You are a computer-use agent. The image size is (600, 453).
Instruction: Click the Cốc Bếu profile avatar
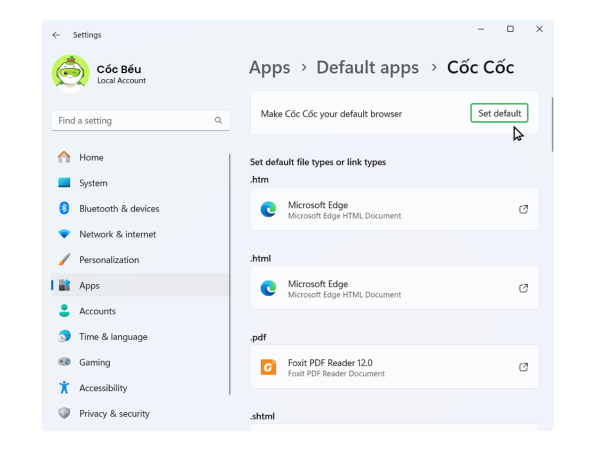(x=70, y=73)
